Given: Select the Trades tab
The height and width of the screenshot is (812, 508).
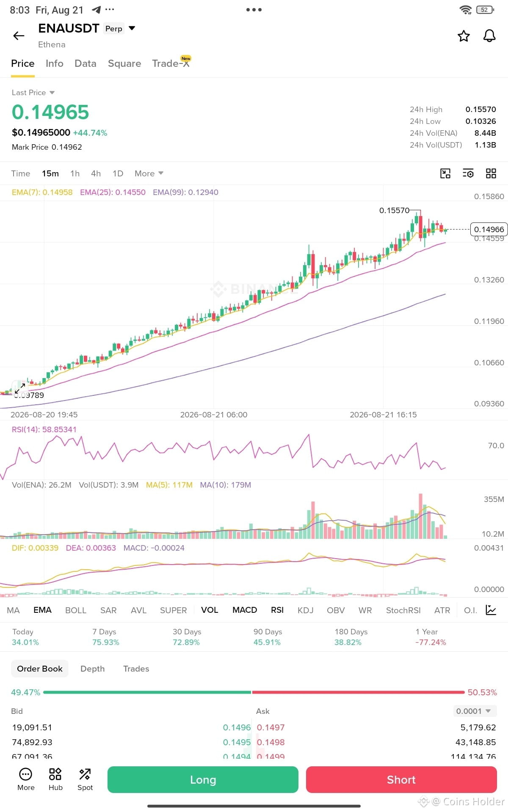Looking at the screenshot, I should [136, 669].
